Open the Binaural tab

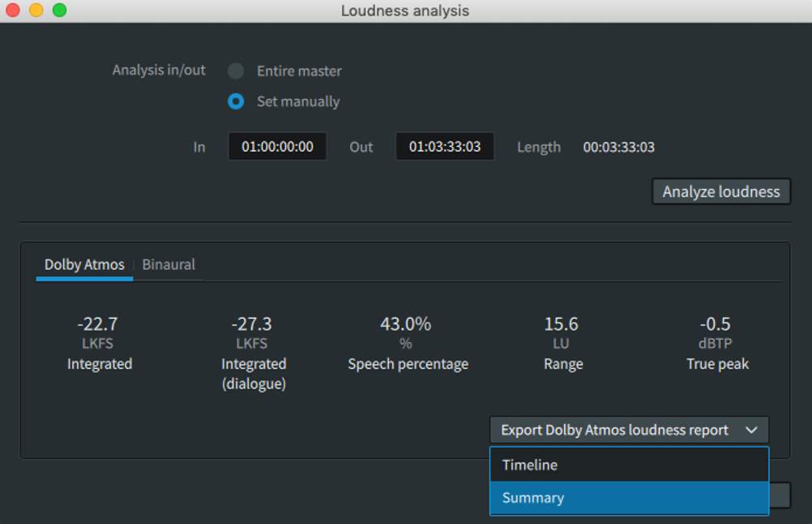coord(169,264)
